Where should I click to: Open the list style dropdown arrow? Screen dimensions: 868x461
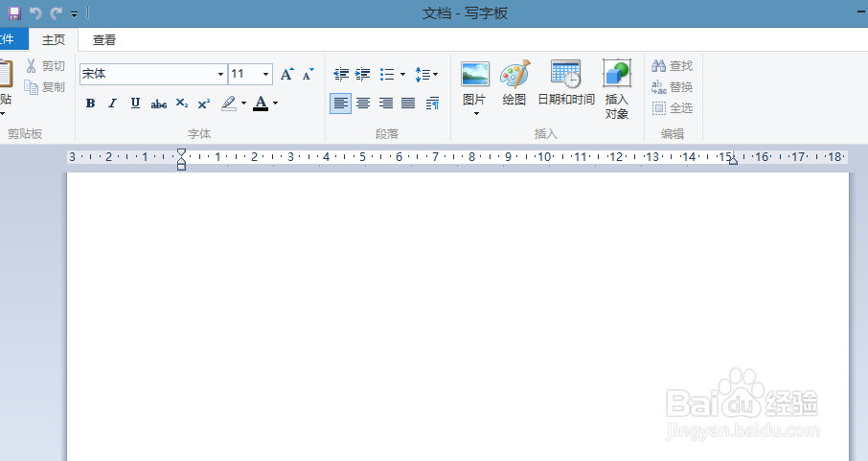[402, 74]
